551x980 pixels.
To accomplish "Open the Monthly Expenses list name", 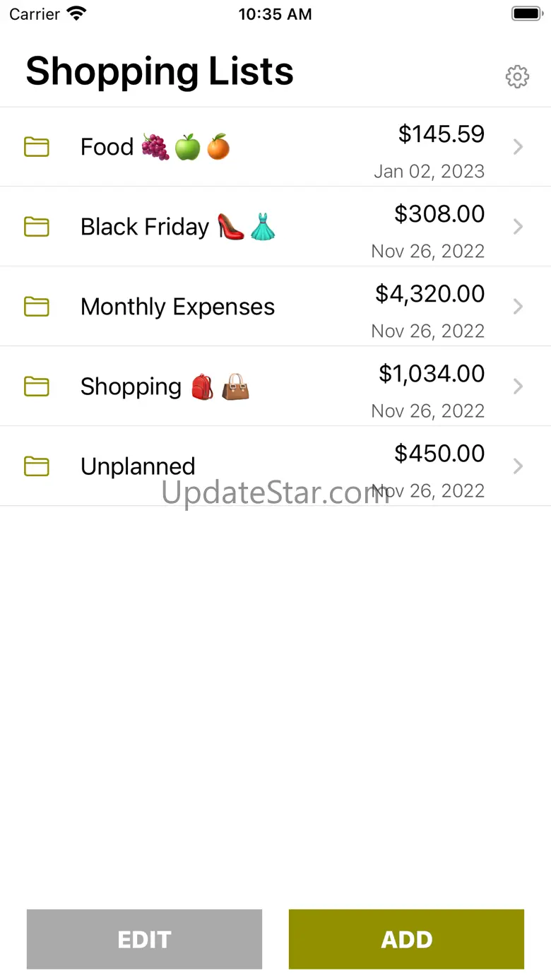I will pyautogui.click(x=177, y=307).
